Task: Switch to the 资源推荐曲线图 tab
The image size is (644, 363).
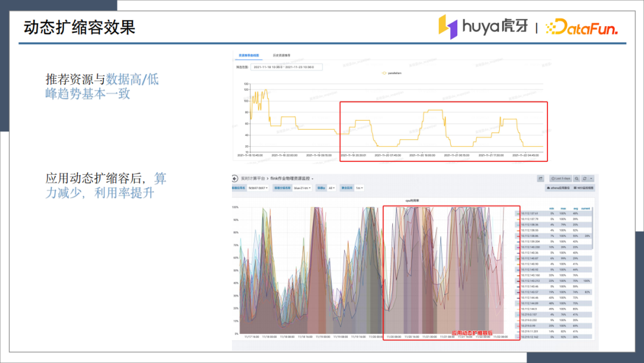Action: [249, 55]
